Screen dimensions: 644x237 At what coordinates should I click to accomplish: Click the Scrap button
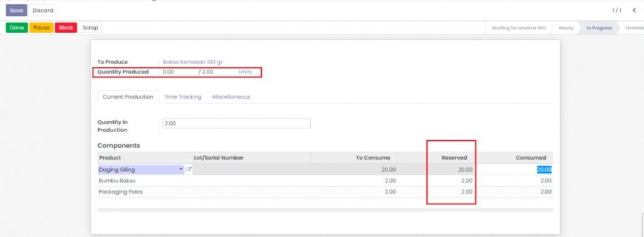tap(91, 28)
